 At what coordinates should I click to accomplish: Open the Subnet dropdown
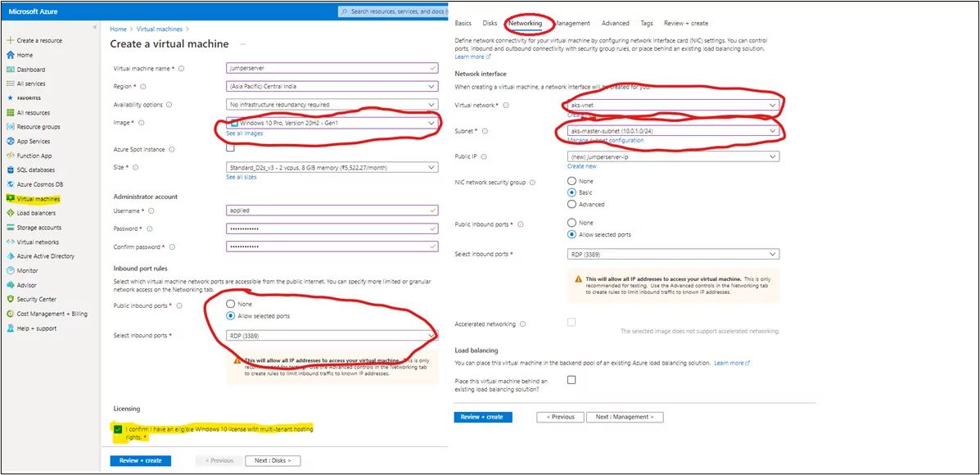click(673, 131)
